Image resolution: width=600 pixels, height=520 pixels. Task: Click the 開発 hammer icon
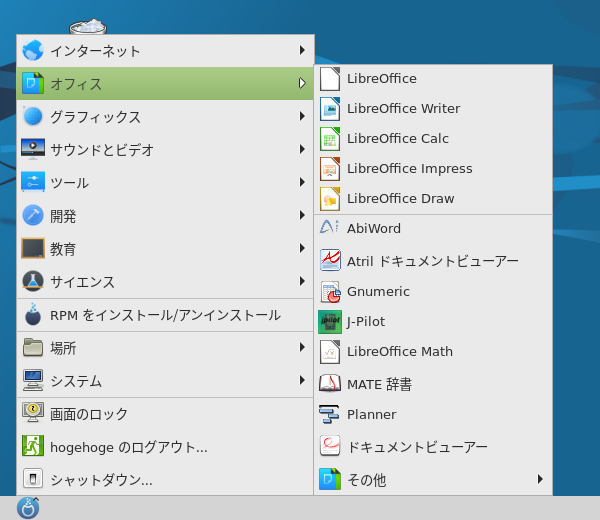click(x=33, y=215)
